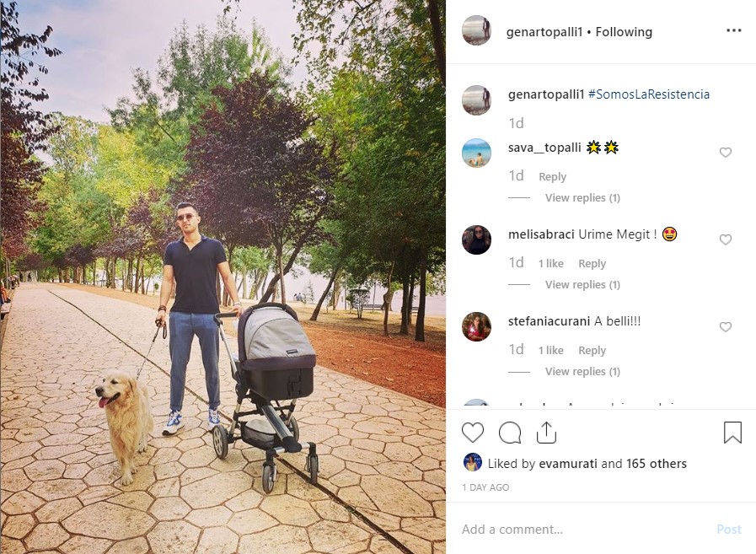Expand replies under melisabraci's comment
The width and height of the screenshot is (756, 554).
582,285
